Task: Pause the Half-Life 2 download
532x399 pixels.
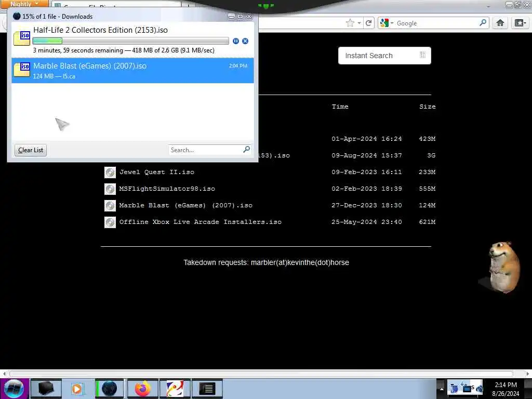Action: pos(236,41)
